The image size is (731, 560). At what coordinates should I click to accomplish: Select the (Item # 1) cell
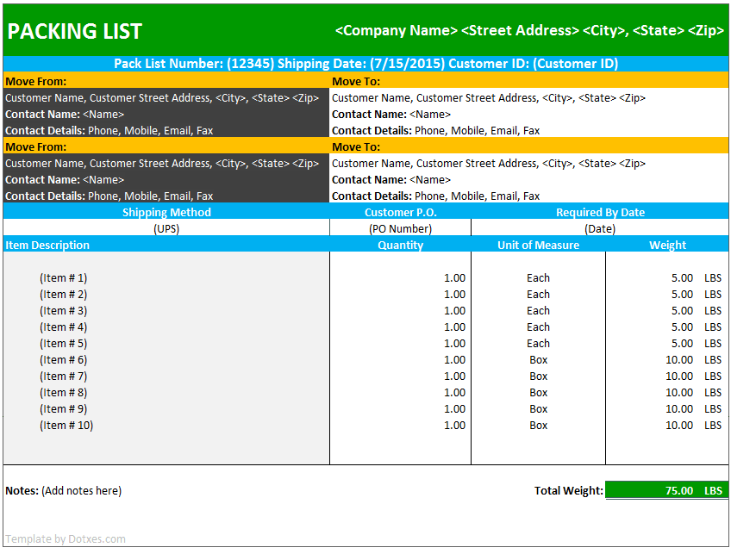[x=64, y=278]
